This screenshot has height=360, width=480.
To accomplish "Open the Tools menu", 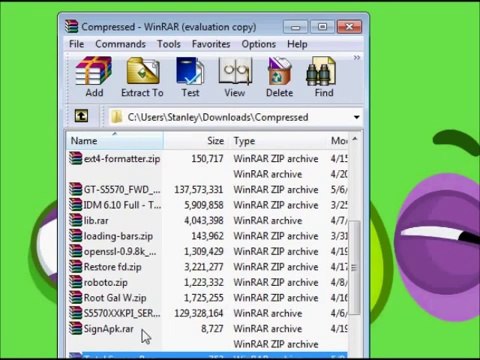I will pyautogui.click(x=169, y=44).
